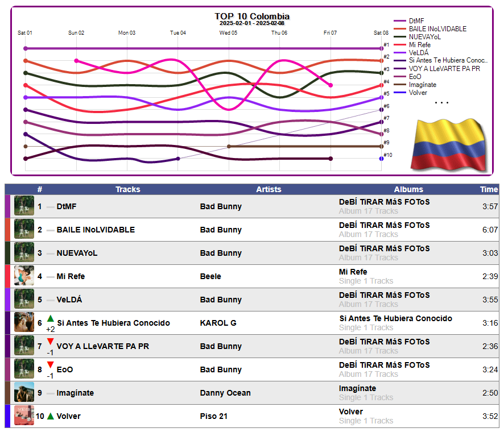Open Si Antes Te Hubiera Conocido track title
Image resolution: width=504 pixels, height=432 pixels.
point(113,323)
